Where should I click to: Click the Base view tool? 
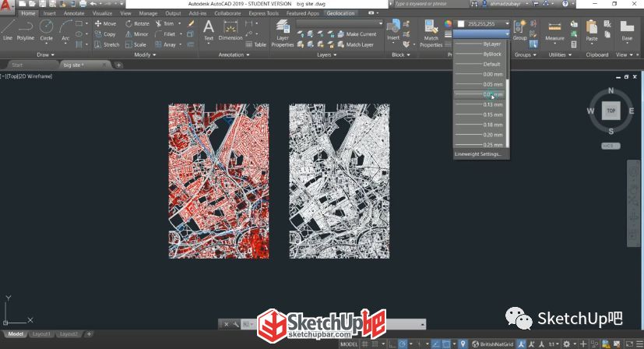pos(627,31)
